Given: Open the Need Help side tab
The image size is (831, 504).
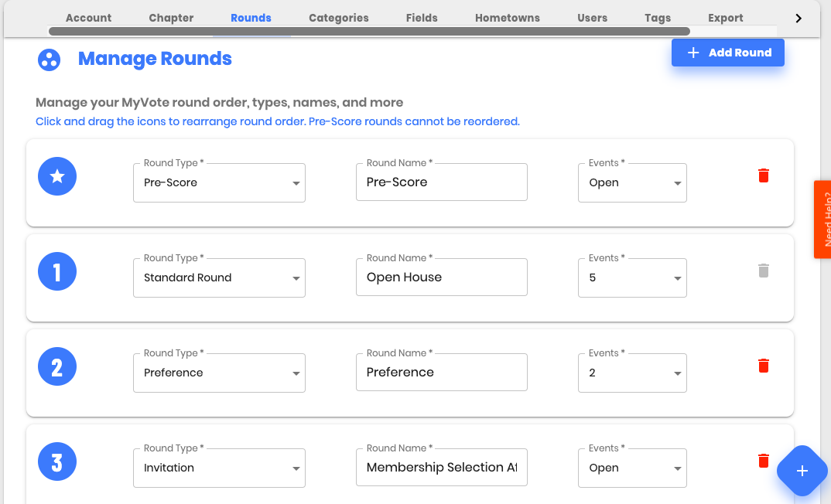Looking at the screenshot, I should (x=822, y=220).
